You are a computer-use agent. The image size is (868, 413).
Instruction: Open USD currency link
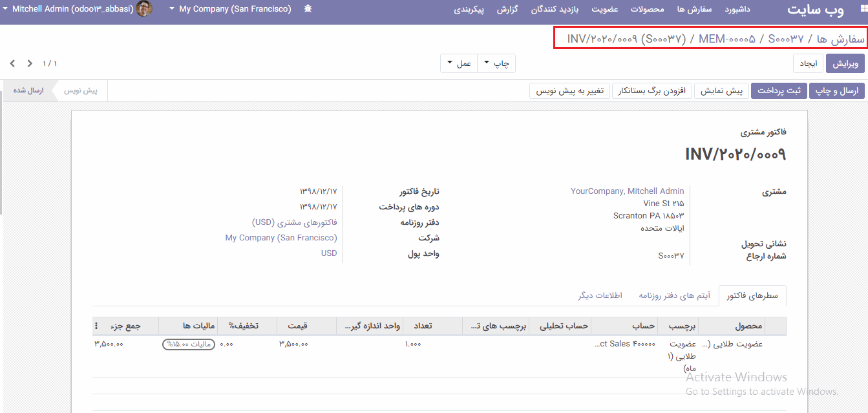click(329, 253)
